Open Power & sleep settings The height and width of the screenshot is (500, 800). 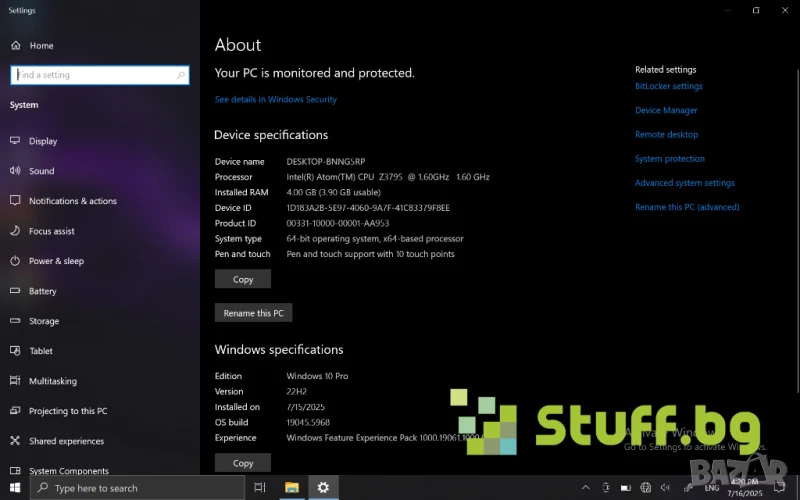pyautogui.click(x=56, y=261)
